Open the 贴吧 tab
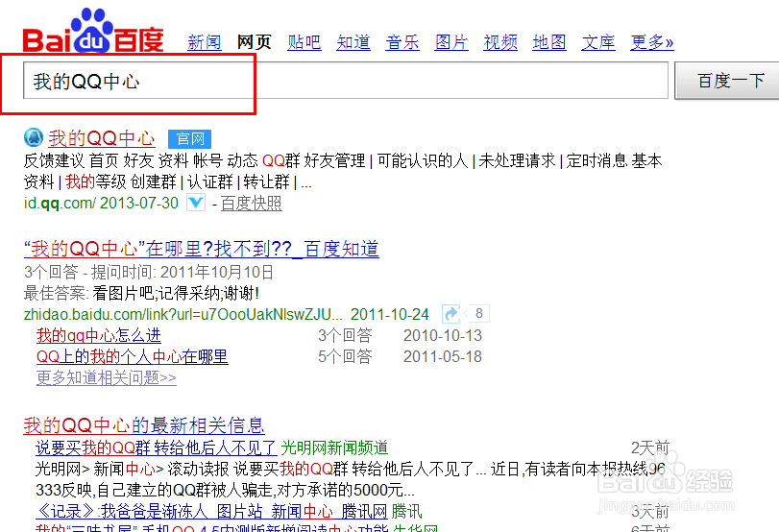Image resolution: width=779 pixels, height=532 pixels. pyautogui.click(x=304, y=42)
